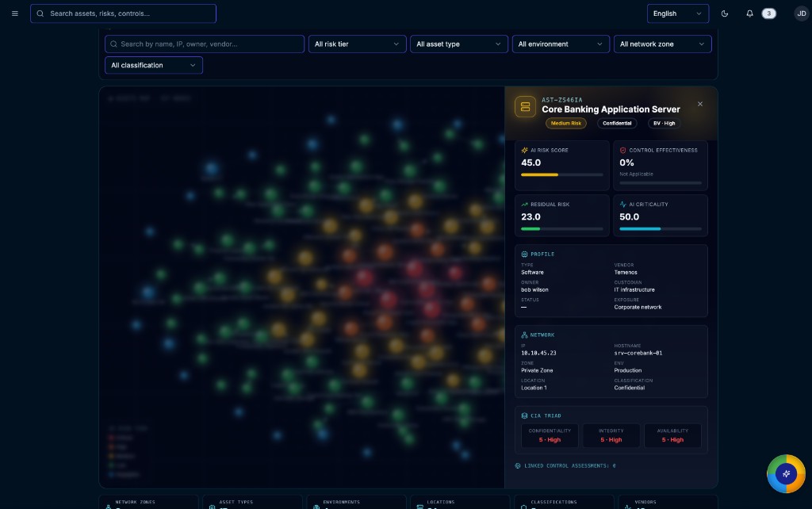Click the zone value Private Zone
The height and width of the screenshot is (509, 812).
coord(537,370)
